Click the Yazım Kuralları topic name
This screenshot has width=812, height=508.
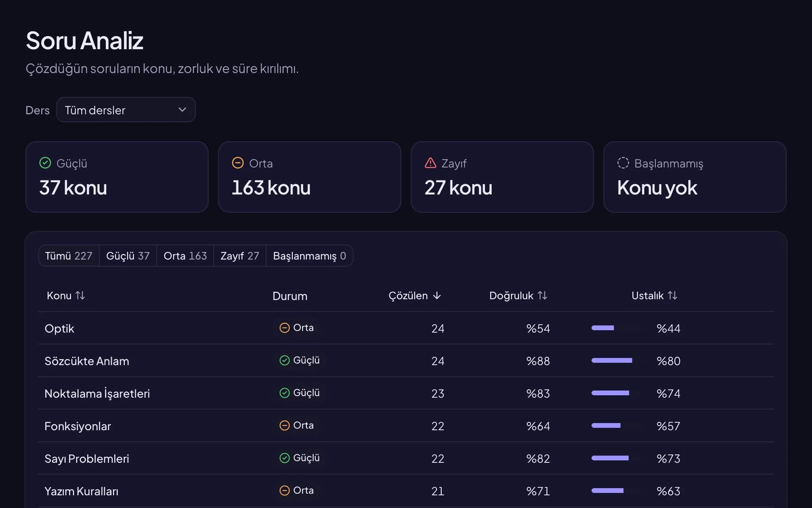pos(81,491)
